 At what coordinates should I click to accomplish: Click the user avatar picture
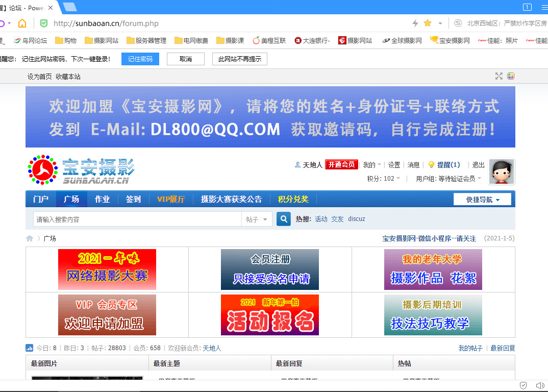[502, 171]
